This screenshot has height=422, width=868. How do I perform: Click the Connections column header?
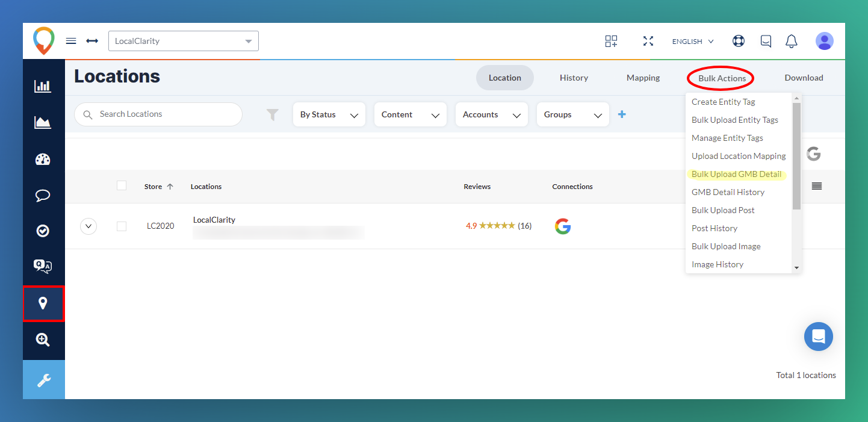click(572, 187)
